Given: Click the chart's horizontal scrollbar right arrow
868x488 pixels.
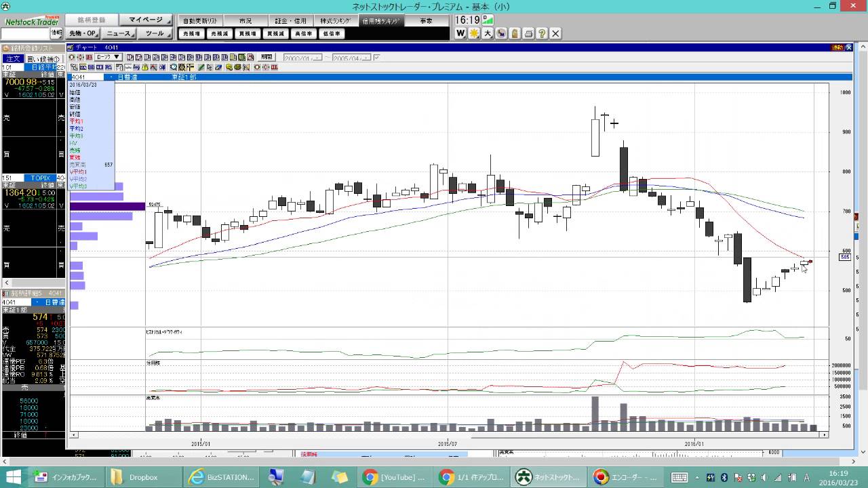Looking at the screenshot, I should click(x=825, y=434).
